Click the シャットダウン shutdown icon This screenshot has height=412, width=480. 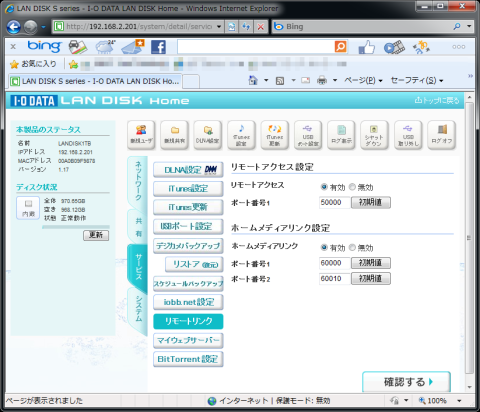coord(374,135)
